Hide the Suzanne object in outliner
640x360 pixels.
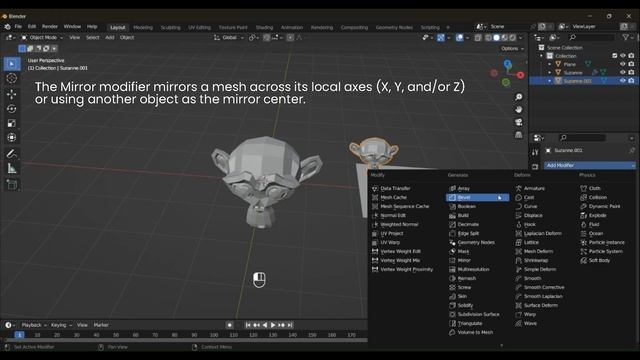[623, 72]
